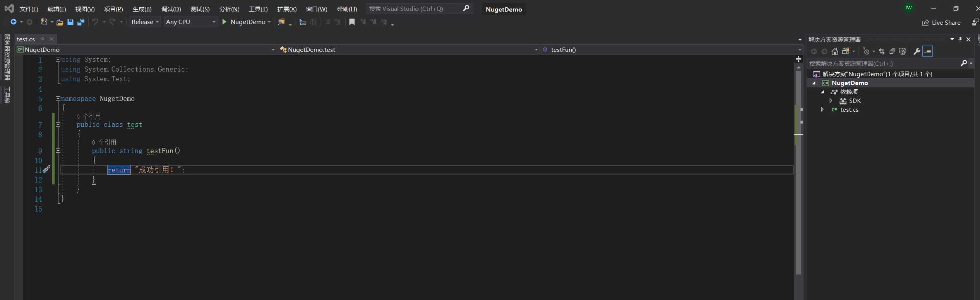This screenshot has height=300, width=980.
Task: Click the Find in Files toolbar icon
Action: point(281,22)
